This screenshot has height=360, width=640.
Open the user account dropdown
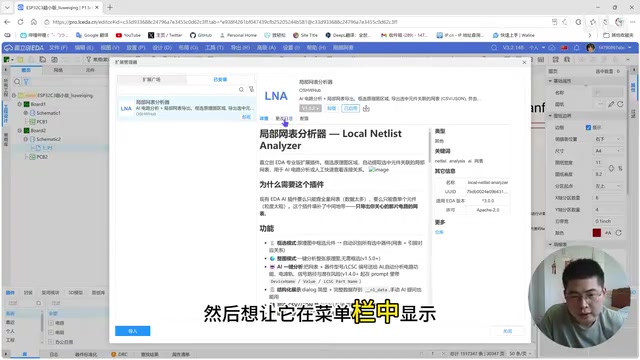click(609, 48)
